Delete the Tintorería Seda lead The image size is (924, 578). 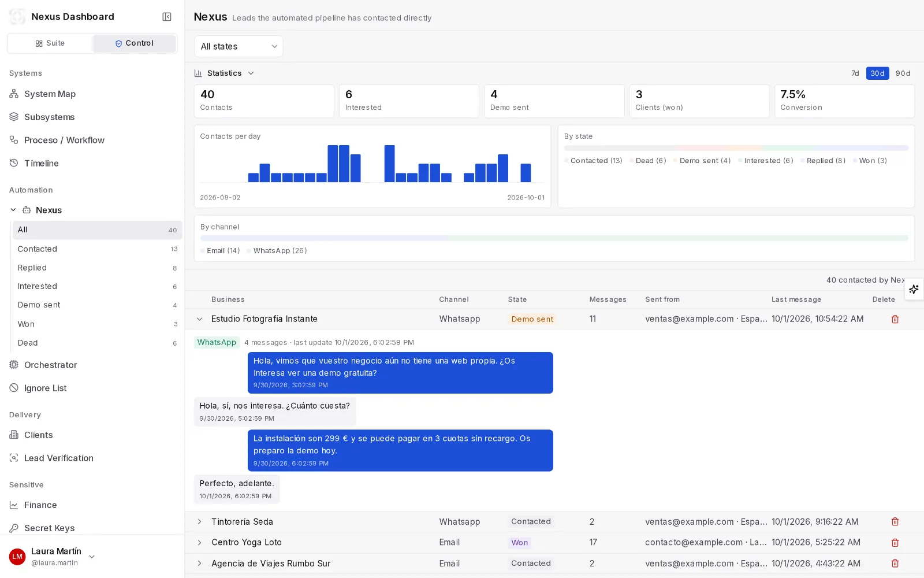[895, 521]
